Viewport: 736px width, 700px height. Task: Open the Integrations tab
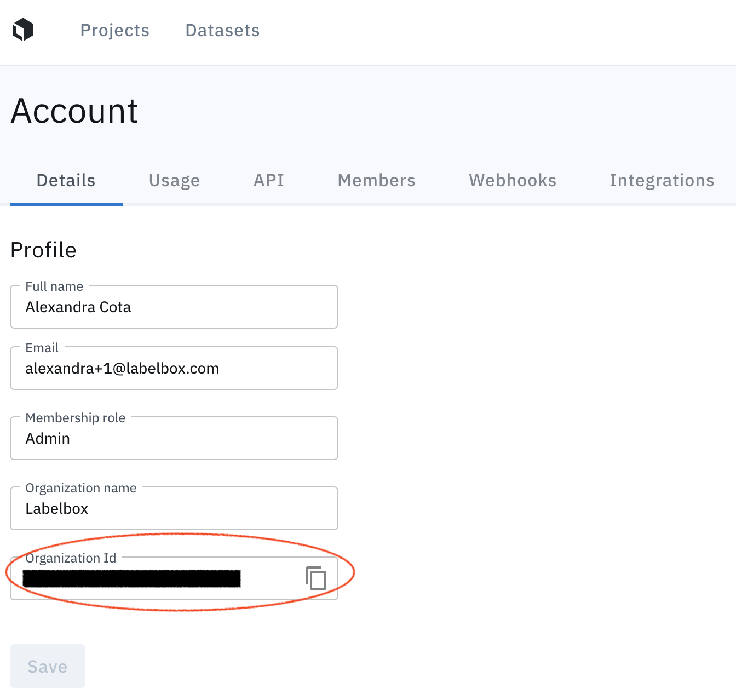(x=662, y=180)
